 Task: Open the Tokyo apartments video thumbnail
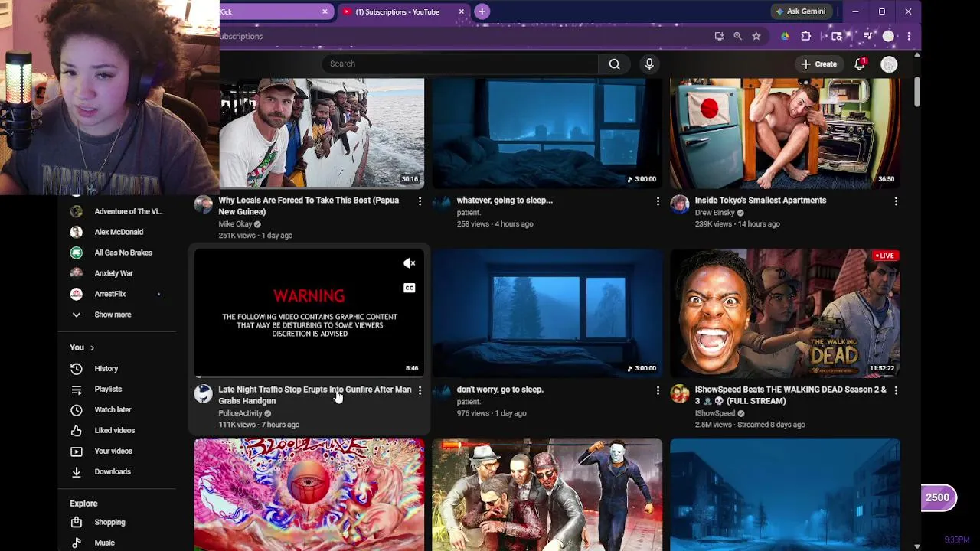[x=786, y=133]
